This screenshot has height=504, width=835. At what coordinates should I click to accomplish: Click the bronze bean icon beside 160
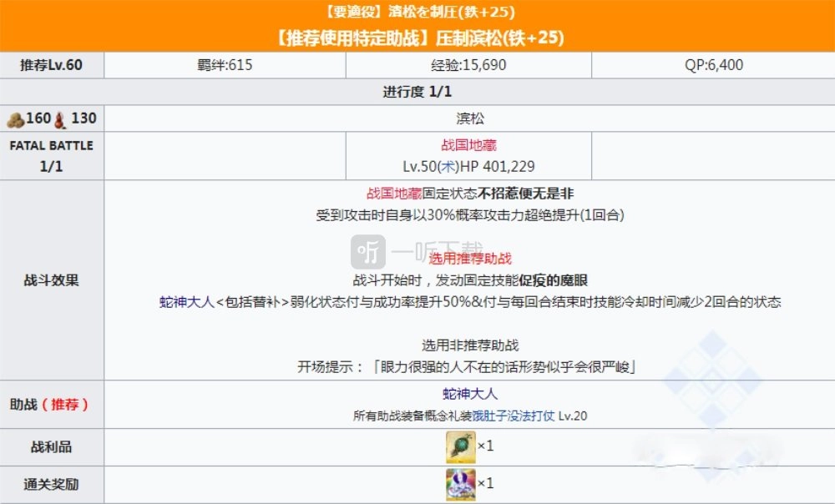[16, 119]
